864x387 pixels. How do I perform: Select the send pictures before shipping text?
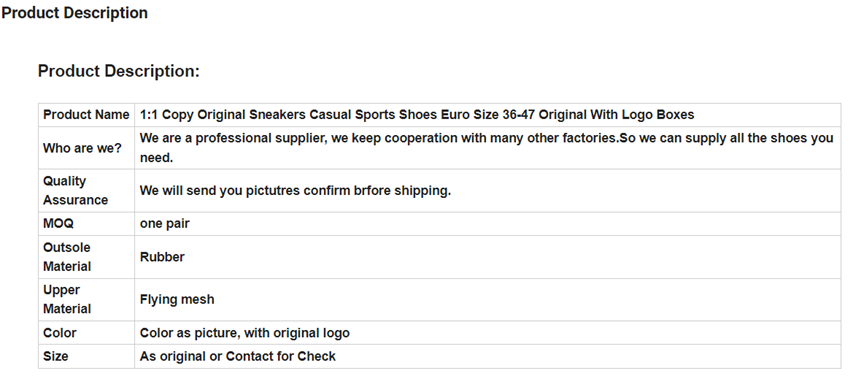[295, 191]
